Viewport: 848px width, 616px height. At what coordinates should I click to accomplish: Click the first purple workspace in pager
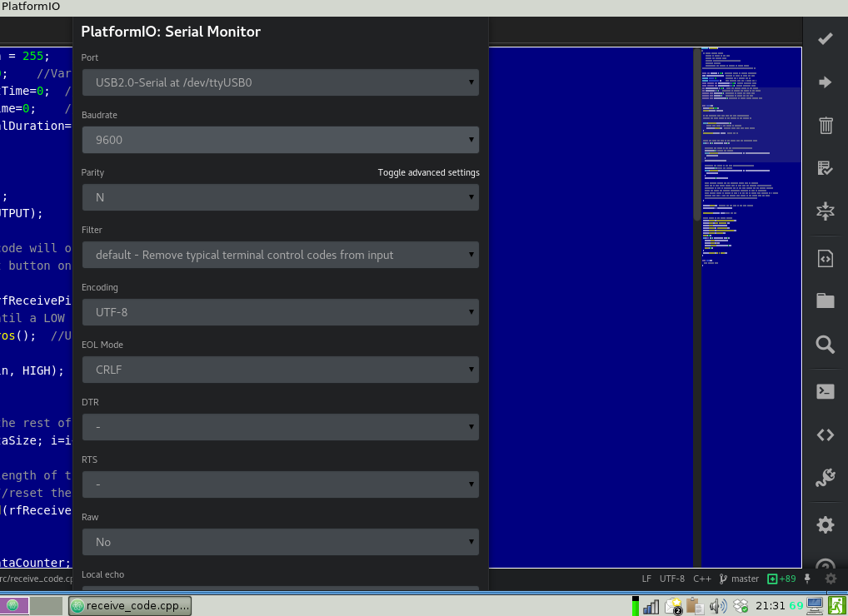click(x=13, y=606)
